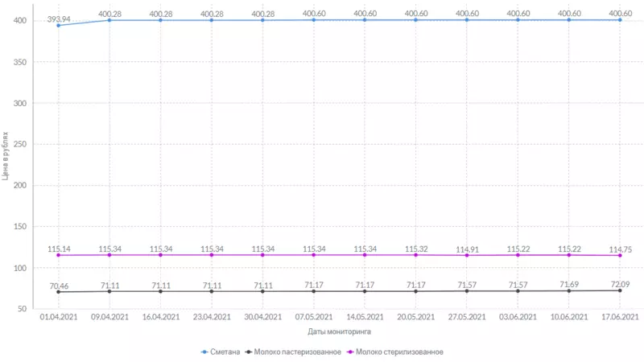The width and height of the screenshot is (644, 362).
Task: Select the Сметана point at 01.04.2021
Action: 58,25
